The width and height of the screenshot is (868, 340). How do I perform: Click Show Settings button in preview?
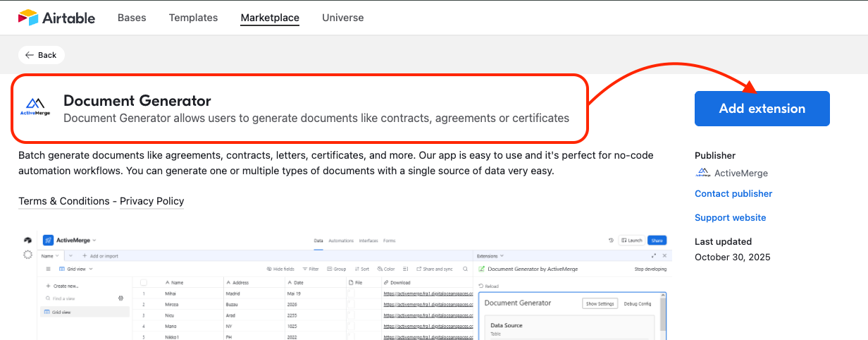600,303
